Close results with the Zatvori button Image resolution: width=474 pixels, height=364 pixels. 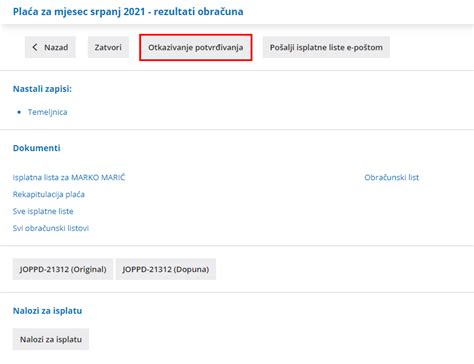coord(108,47)
